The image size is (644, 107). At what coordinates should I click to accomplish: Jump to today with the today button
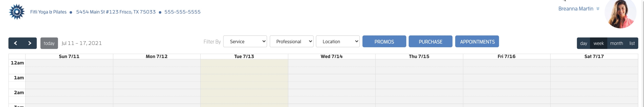49,43
